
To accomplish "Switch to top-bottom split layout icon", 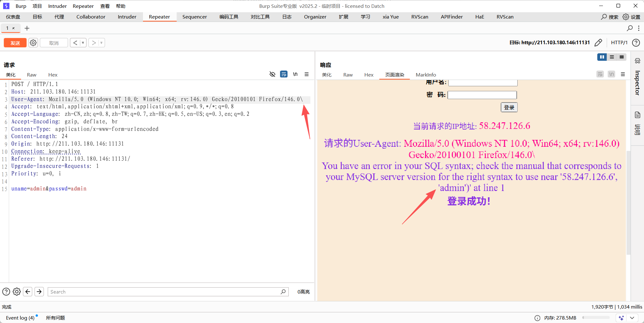I will tap(612, 57).
